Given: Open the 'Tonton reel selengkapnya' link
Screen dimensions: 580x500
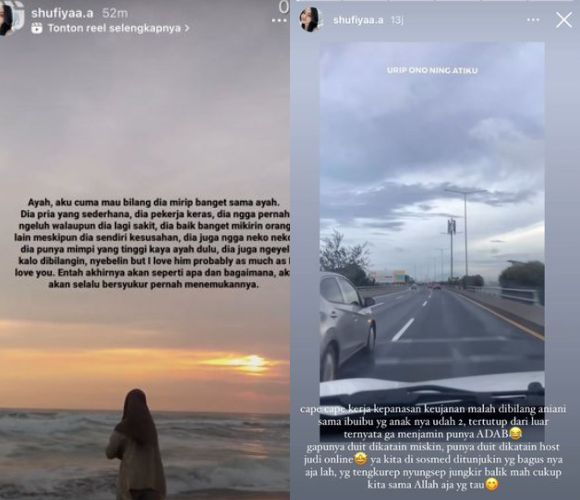Looking at the screenshot, I should [x=115, y=28].
